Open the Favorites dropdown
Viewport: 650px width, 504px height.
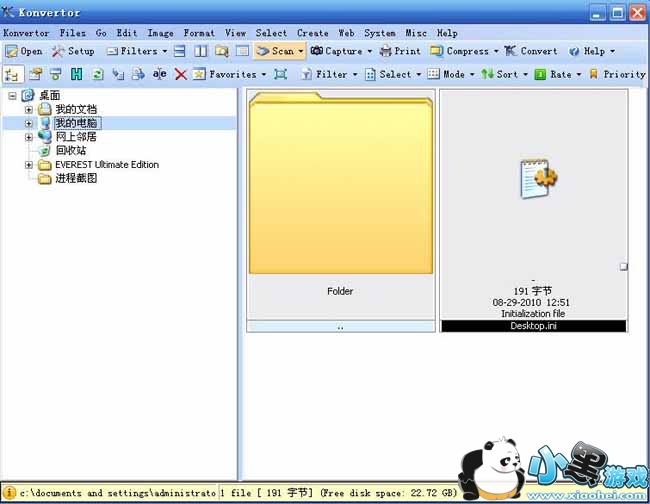click(x=229, y=75)
